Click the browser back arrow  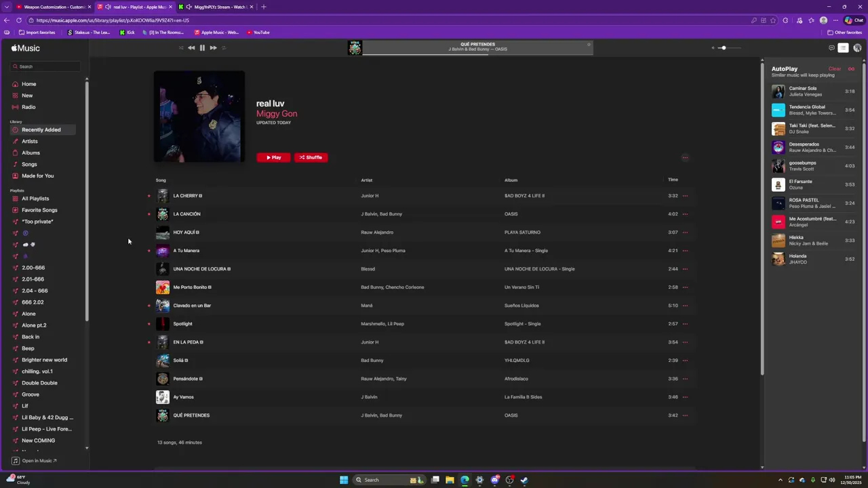(x=7, y=20)
